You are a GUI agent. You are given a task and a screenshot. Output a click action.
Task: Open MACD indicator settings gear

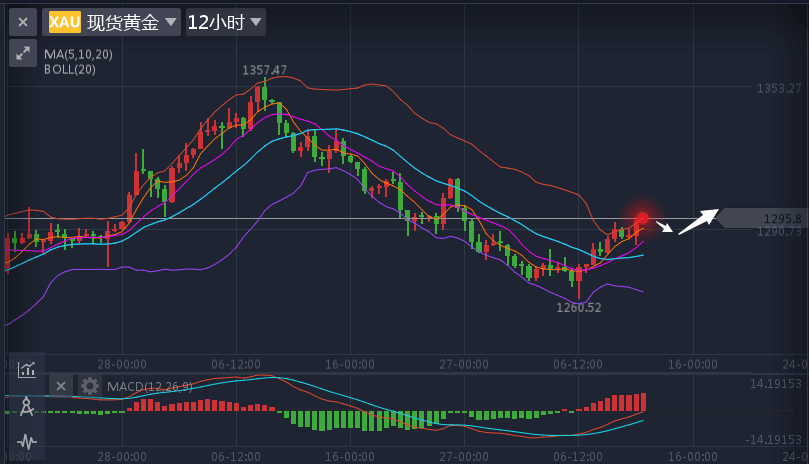coord(90,386)
